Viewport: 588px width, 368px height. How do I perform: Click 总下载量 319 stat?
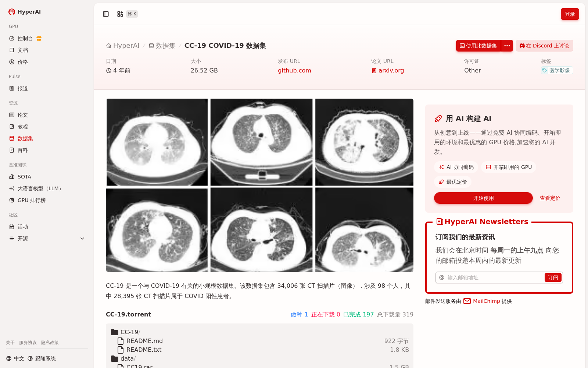click(395, 314)
